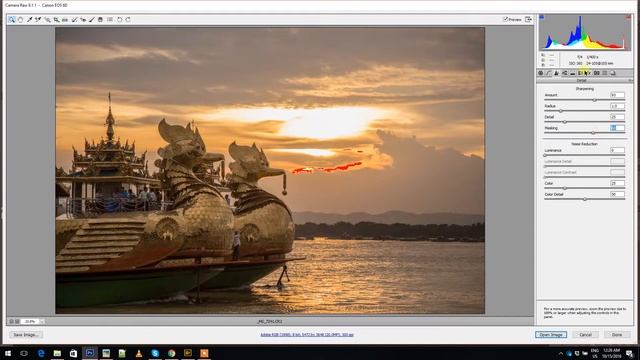This screenshot has width=640, height=360.
Task: Rotate image 90° clockwise
Action: [128, 20]
